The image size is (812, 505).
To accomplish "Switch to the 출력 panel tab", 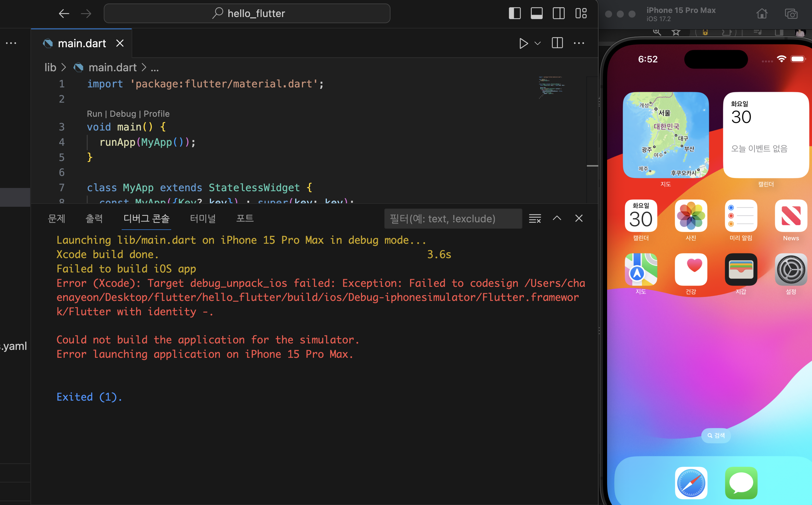I will point(94,218).
